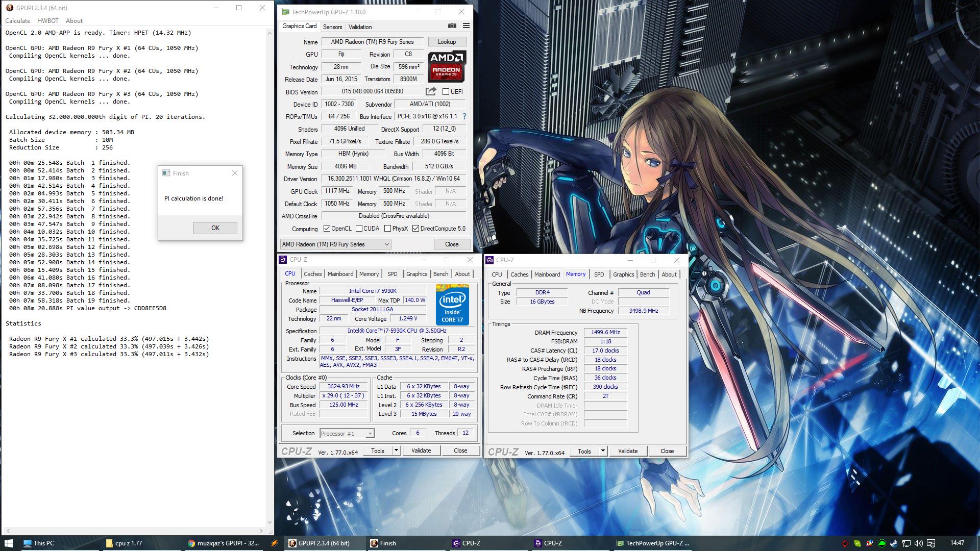The image size is (980, 551).
Task: Click OK in the Finish dialog
Action: [x=215, y=228]
